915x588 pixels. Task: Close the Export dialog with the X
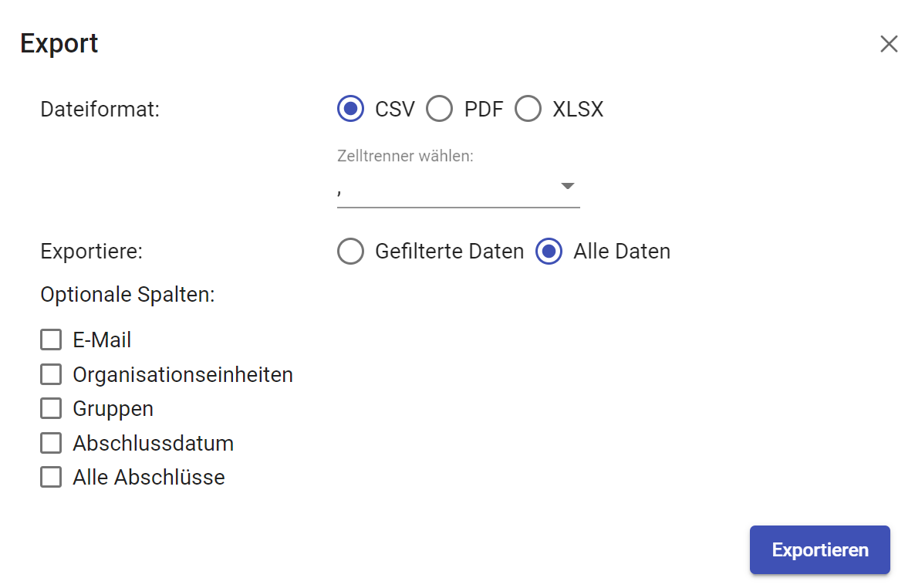pyautogui.click(x=889, y=44)
